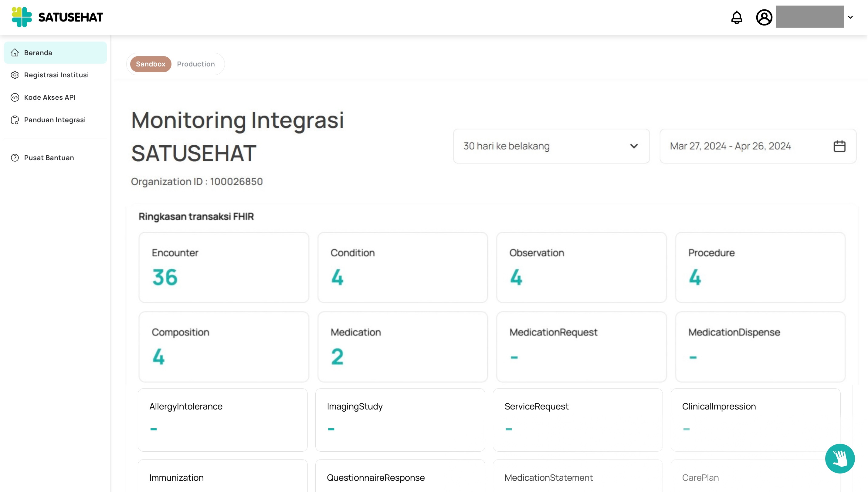The height and width of the screenshot is (492, 868).
Task: Select the ClinicalImpression card
Action: click(x=755, y=420)
